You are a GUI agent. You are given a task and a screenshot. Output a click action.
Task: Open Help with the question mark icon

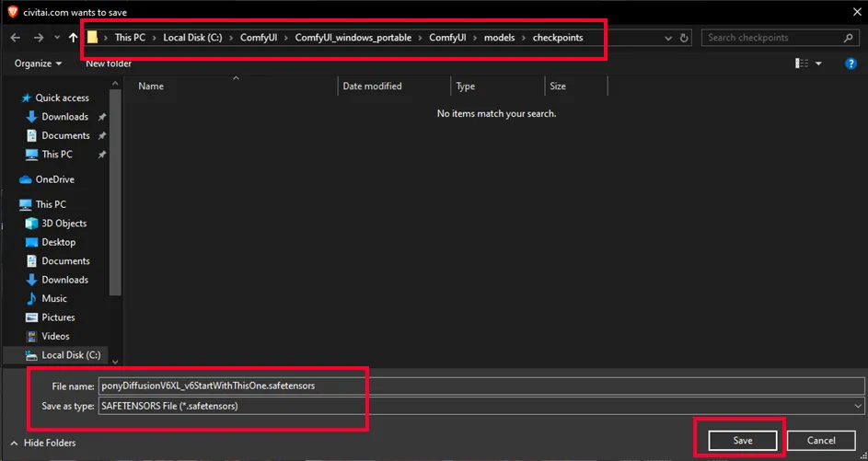tap(851, 63)
